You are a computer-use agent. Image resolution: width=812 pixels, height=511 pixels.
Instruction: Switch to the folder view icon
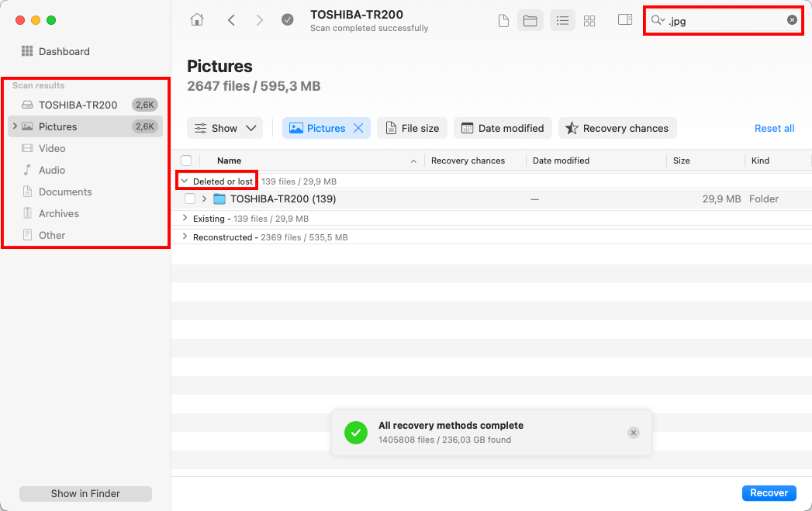(x=530, y=20)
